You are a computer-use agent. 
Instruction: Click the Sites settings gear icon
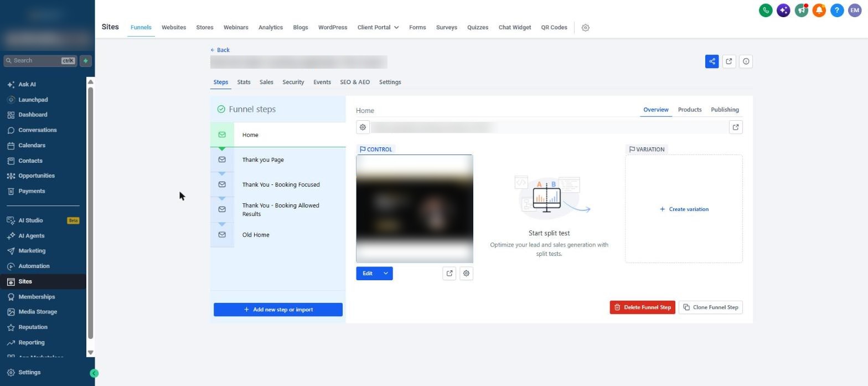pyautogui.click(x=586, y=28)
